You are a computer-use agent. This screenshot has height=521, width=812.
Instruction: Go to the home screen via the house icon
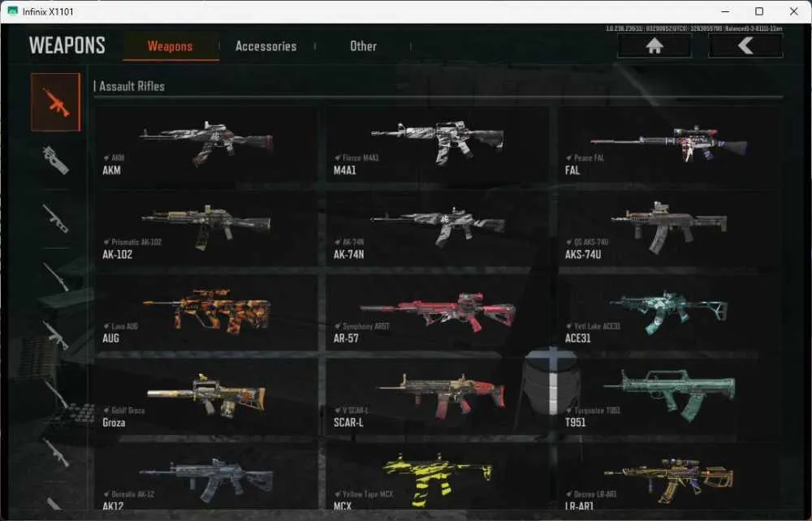coord(654,46)
